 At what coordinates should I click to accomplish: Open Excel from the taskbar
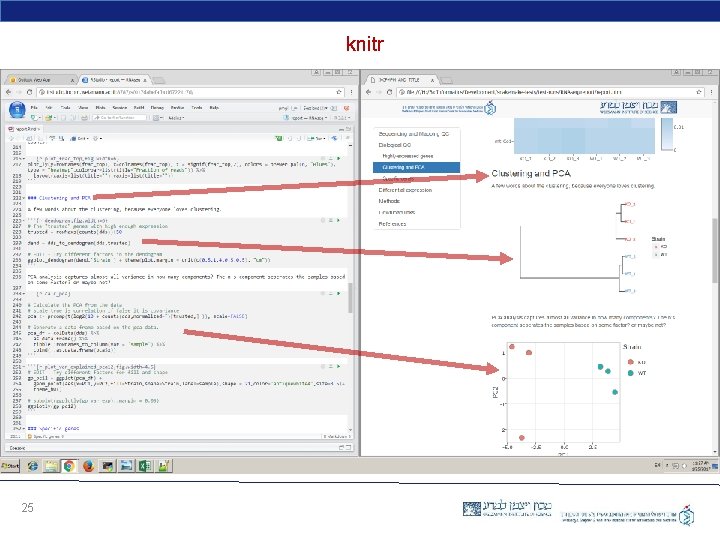tap(145, 466)
